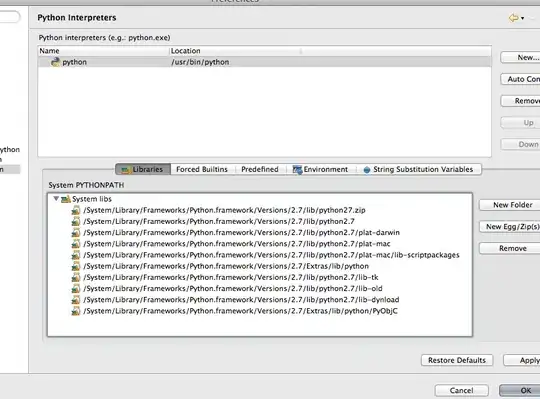The image size is (540, 399).
Task: Click the back navigation arrow icon
Action: click(513, 18)
